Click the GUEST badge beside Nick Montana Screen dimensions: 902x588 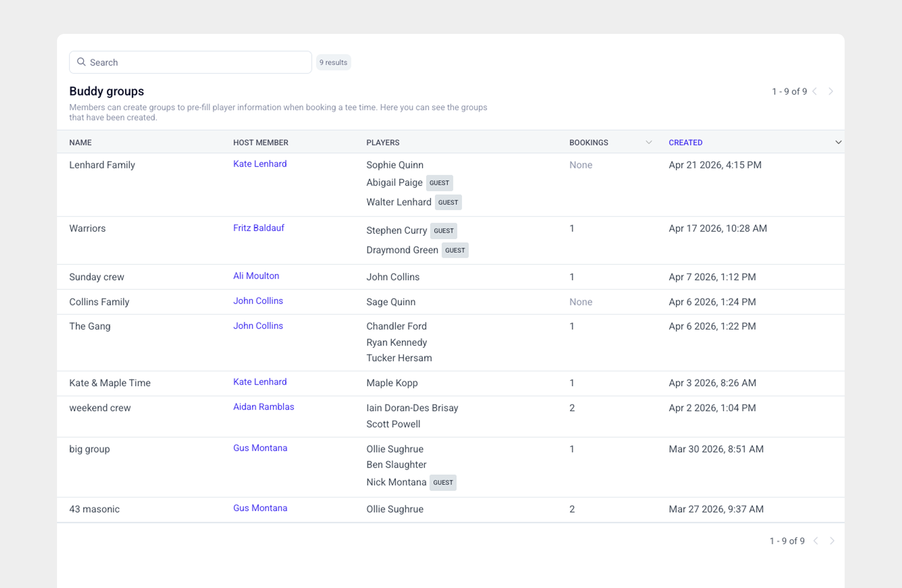(443, 482)
